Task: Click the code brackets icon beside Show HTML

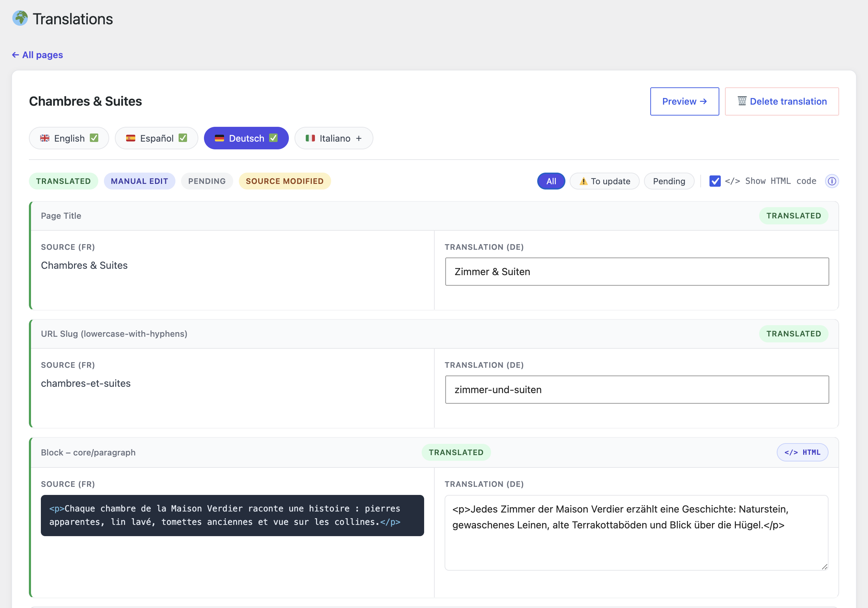Action: [732, 181]
